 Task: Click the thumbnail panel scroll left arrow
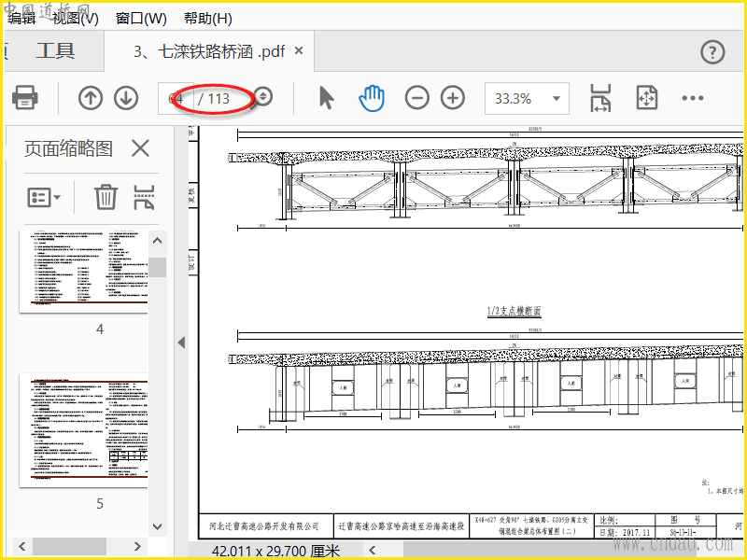21,546
